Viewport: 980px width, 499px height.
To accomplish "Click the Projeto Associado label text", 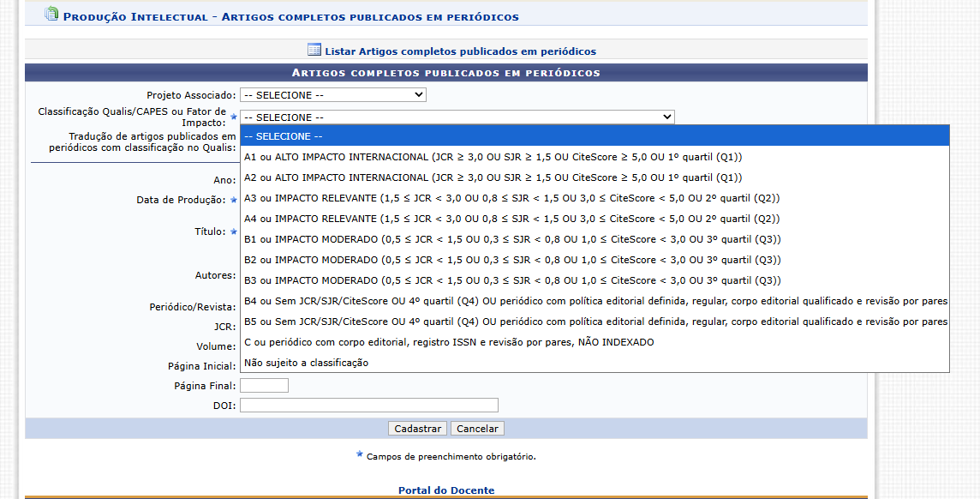I will tap(191, 95).
